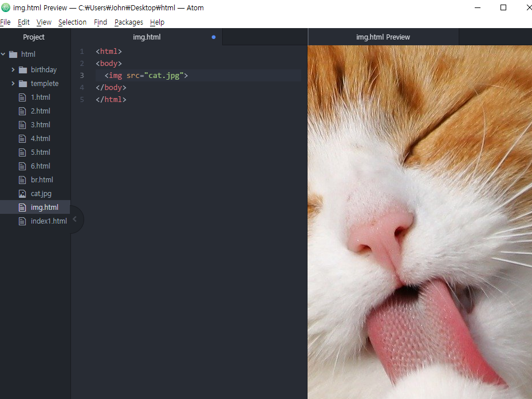The image size is (532, 399).
Task: Open 5.html from the tree
Action: pyautogui.click(x=41, y=152)
